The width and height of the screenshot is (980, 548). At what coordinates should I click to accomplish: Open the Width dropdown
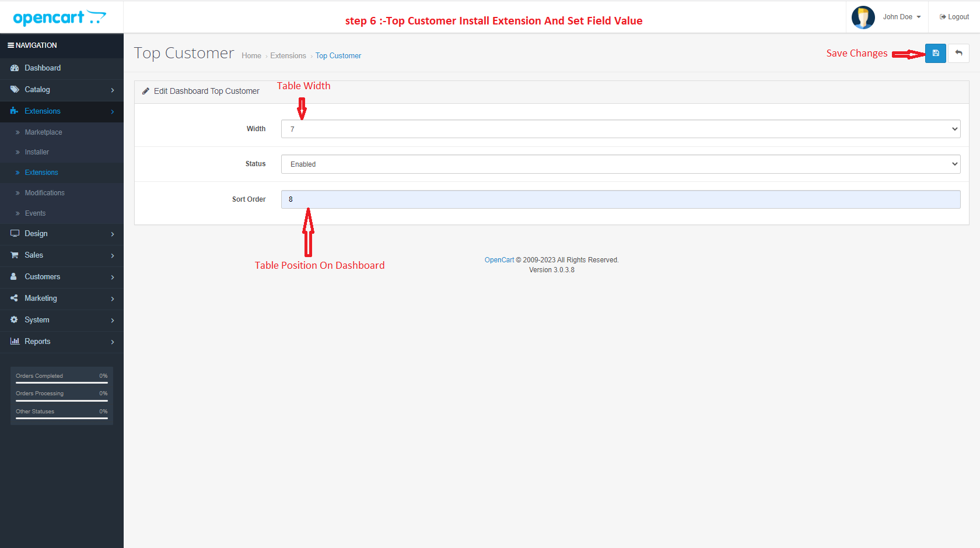pos(620,129)
